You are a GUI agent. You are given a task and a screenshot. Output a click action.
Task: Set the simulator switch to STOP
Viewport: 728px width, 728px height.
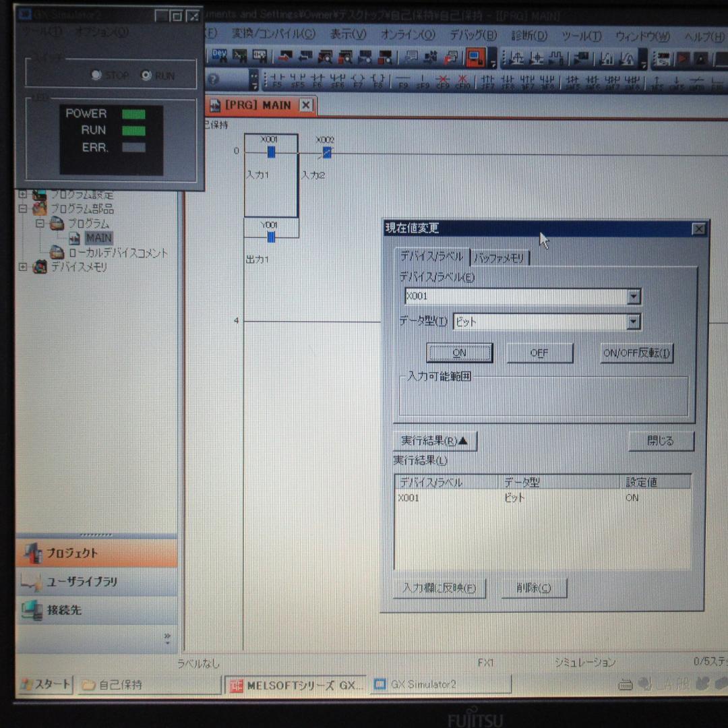point(97,75)
